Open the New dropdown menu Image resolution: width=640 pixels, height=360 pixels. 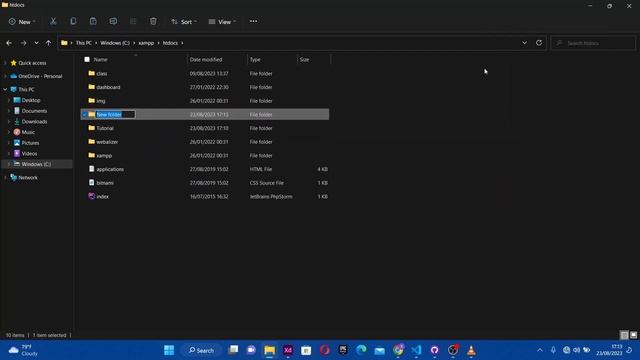coord(22,22)
